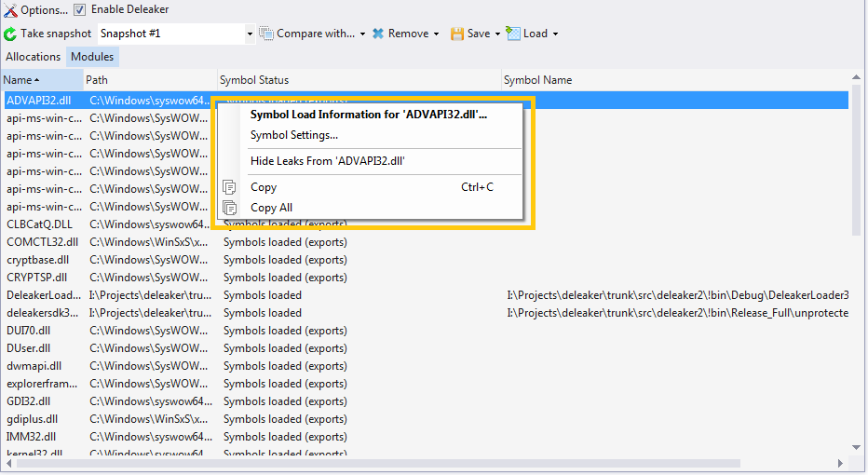Click the Release_Full unprotecte symbol path
The height and width of the screenshot is (475, 868).
[x=678, y=313]
